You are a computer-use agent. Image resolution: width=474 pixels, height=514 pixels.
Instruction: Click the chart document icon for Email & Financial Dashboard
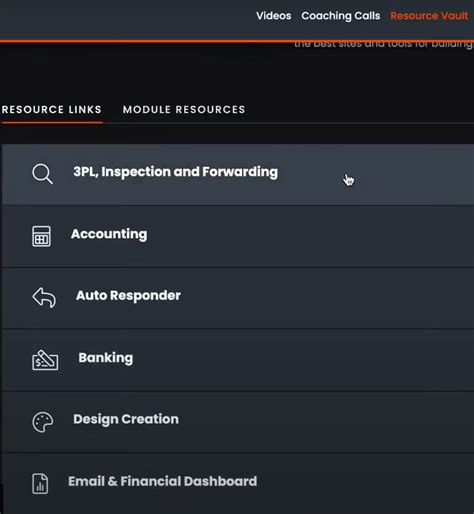click(40, 483)
